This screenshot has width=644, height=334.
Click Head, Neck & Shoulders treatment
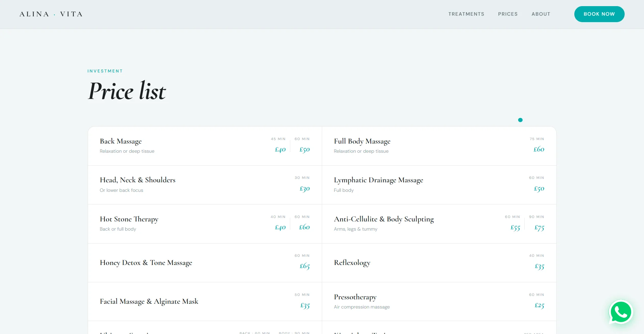tap(137, 180)
